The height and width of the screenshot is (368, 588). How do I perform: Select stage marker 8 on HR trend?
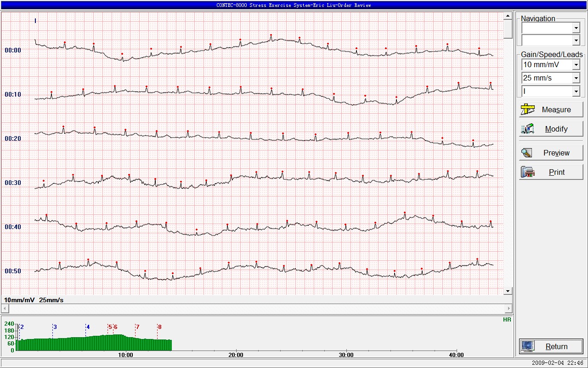(x=159, y=327)
